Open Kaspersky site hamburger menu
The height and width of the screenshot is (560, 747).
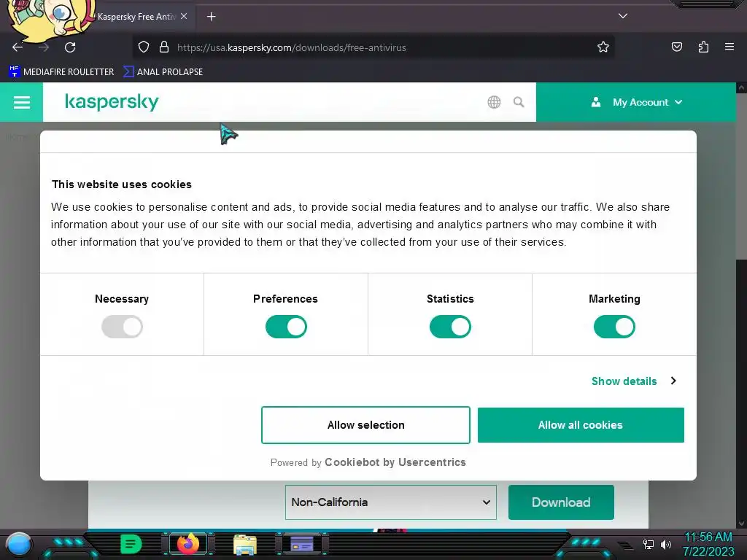[x=21, y=102]
